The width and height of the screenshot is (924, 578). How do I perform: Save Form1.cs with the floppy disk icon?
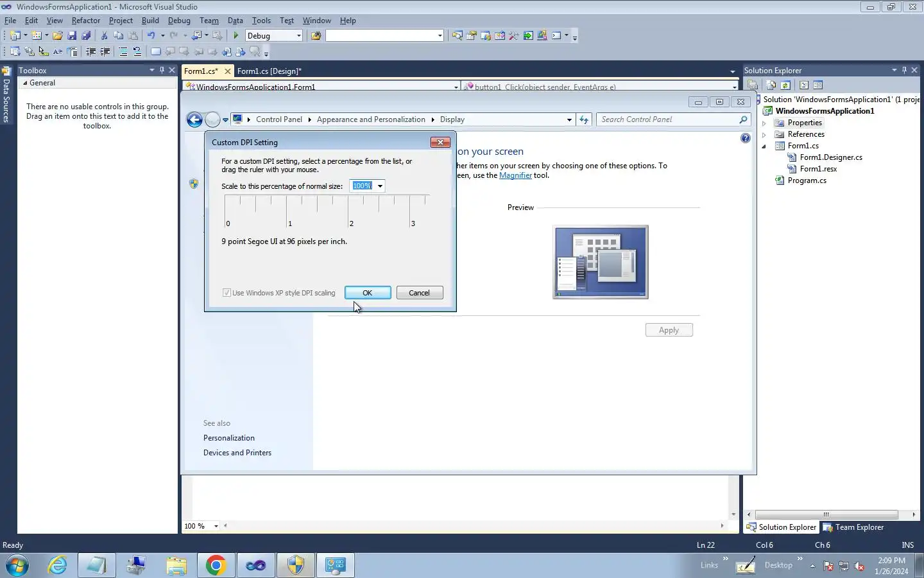pos(72,36)
